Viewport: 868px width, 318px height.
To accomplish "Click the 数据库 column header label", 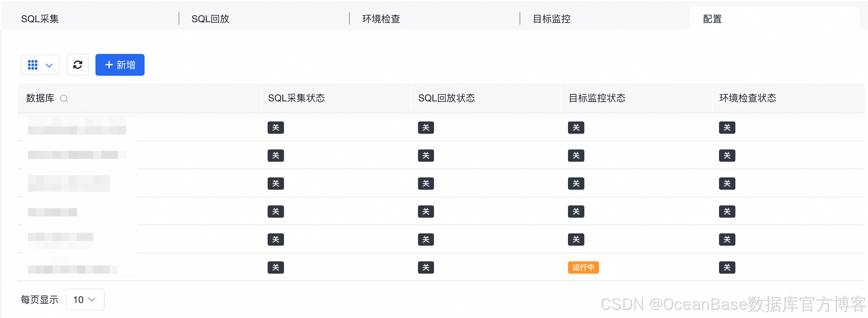I will 40,98.
